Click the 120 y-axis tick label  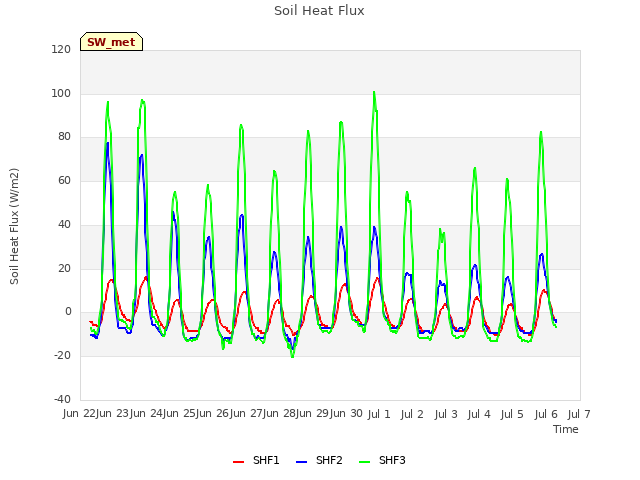tap(61, 49)
